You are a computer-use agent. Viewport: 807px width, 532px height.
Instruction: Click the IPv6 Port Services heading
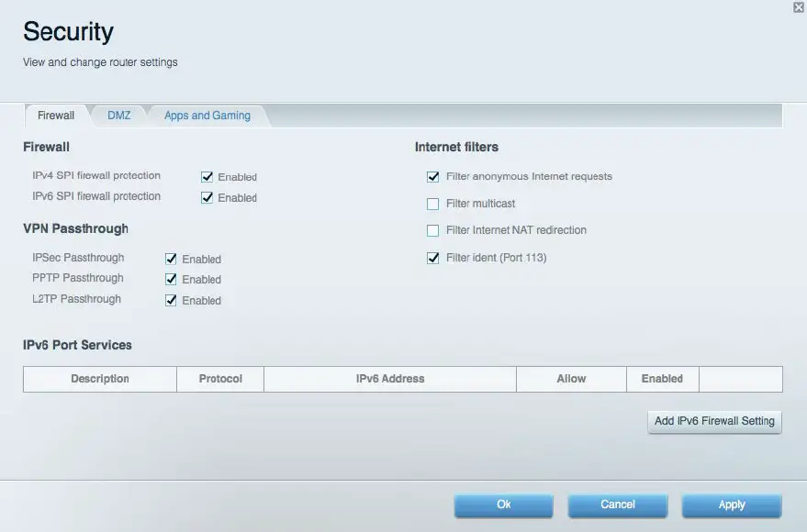pyautogui.click(x=77, y=345)
